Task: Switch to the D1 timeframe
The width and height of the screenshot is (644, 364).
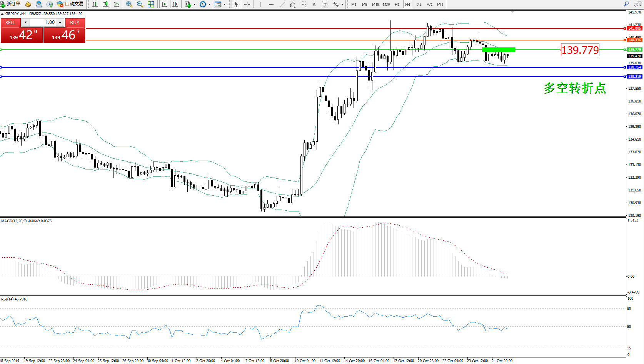Action: pyautogui.click(x=419, y=5)
